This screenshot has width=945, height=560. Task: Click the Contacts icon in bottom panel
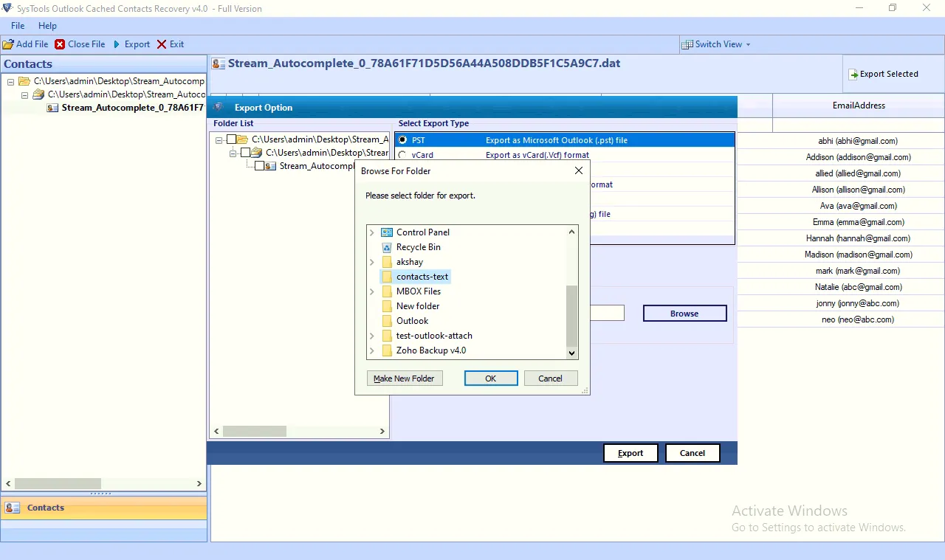pyautogui.click(x=12, y=507)
